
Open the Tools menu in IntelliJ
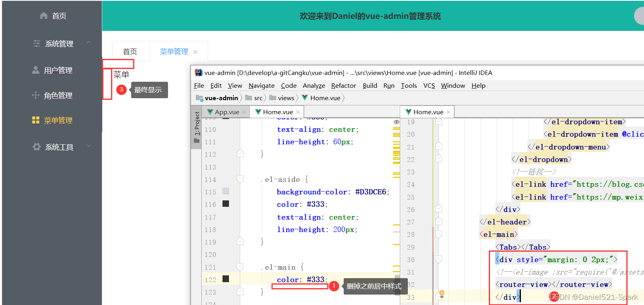[409, 85]
